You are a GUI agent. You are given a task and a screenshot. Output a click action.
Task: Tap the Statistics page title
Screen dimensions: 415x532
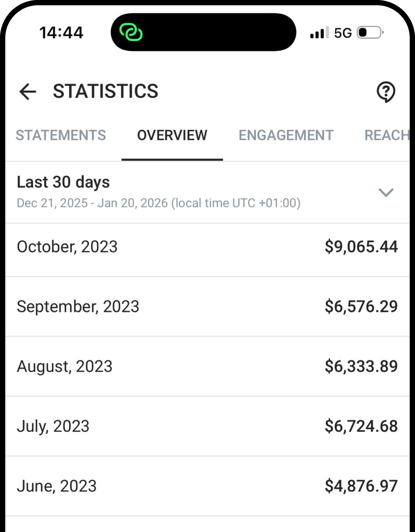(x=106, y=91)
